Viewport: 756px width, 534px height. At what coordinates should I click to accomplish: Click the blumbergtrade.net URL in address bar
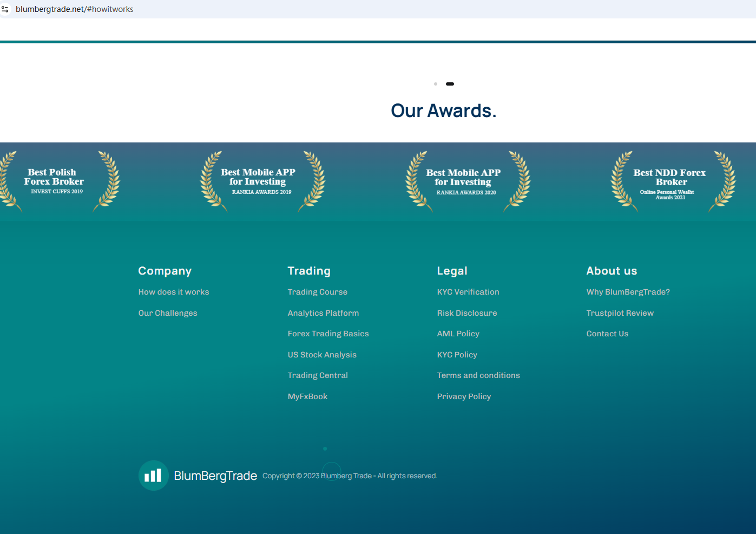pyautogui.click(x=75, y=9)
